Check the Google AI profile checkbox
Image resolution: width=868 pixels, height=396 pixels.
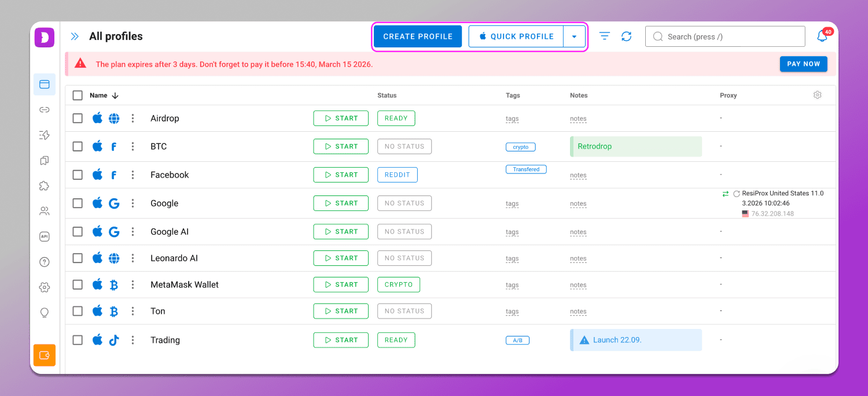pos(78,232)
